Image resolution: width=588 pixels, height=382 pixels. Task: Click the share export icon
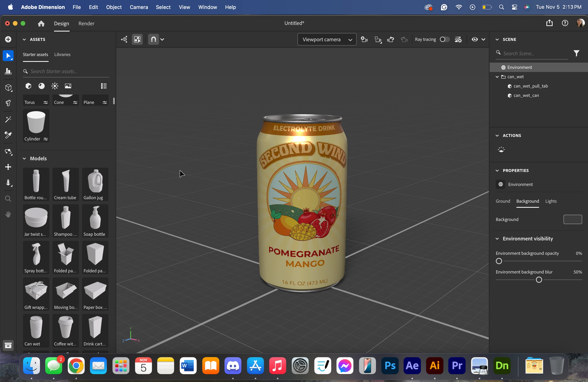coord(549,23)
